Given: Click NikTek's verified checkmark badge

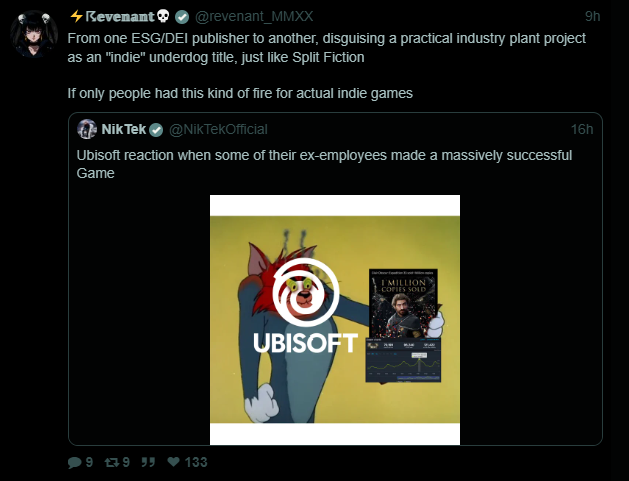Looking at the screenshot, I should tap(156, 130).
